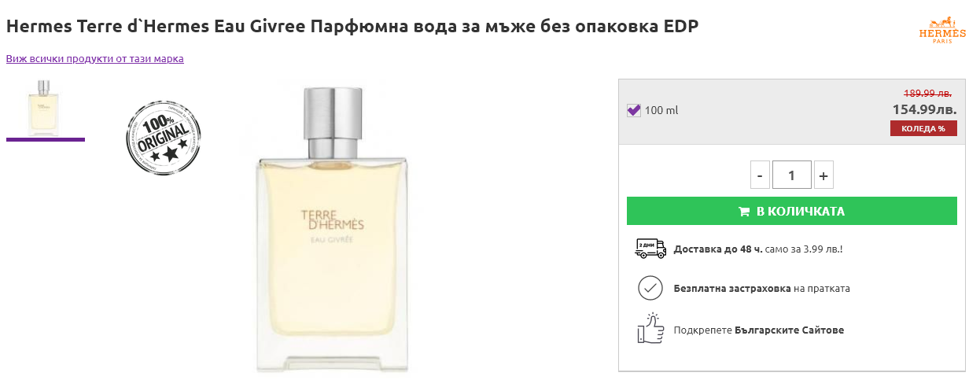Click the 'Безплатна застраховка' text
Screen dimensions: 980x391
click(x=732, y=288)
